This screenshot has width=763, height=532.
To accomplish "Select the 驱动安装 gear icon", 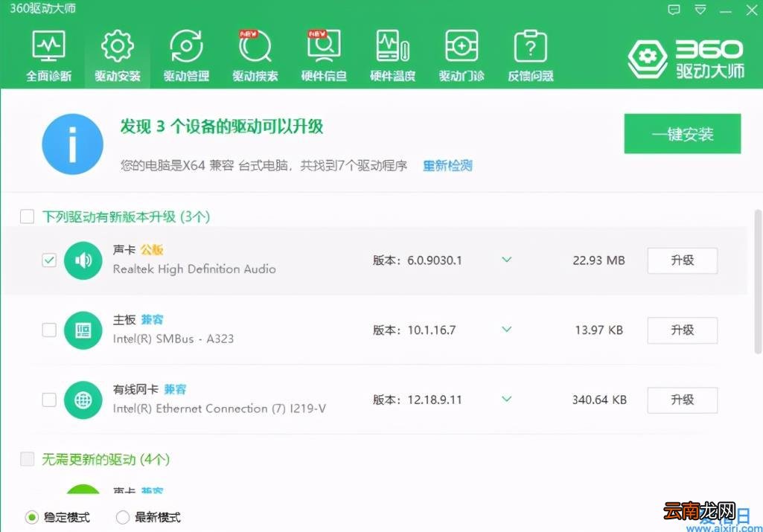I will coord(118,45).
